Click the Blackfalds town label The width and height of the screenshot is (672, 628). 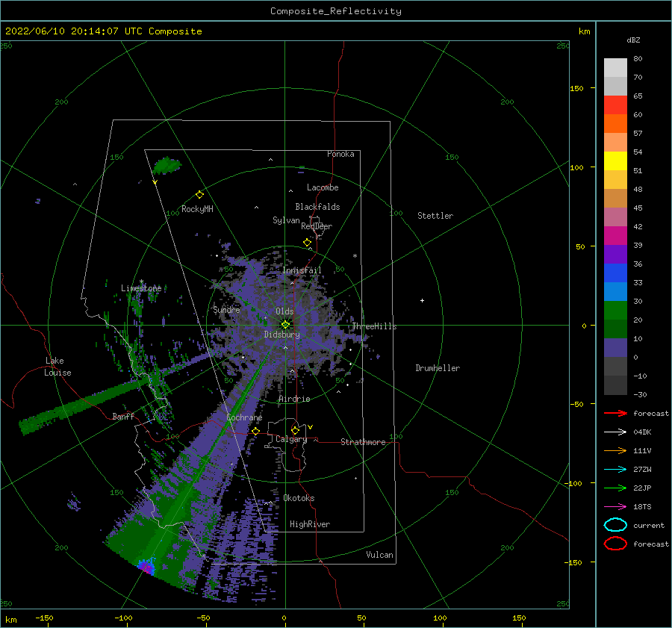click(x=317, y=207)
